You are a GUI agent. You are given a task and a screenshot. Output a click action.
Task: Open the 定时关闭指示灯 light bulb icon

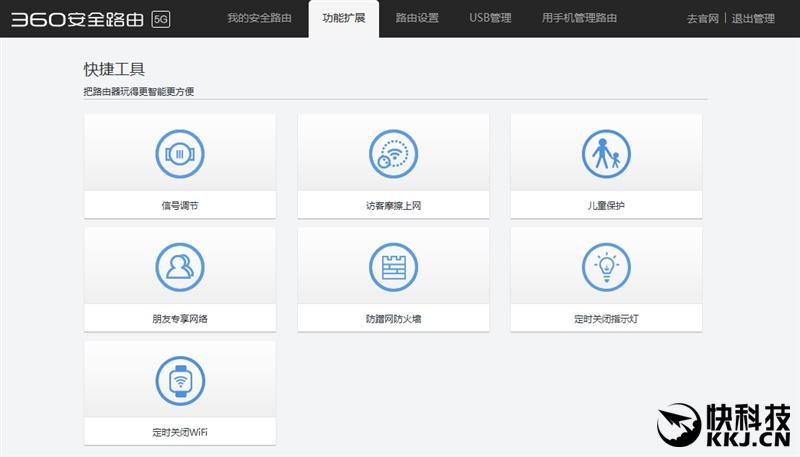click(606, 267)
